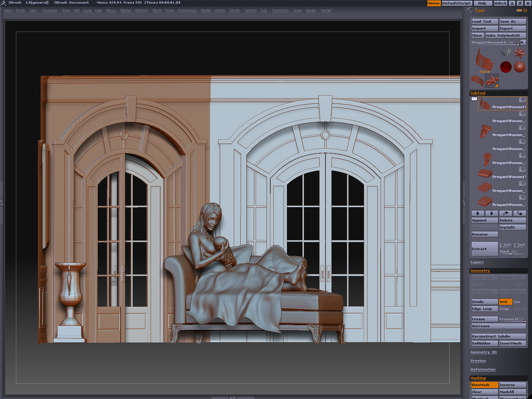Expand the Preview section
Viewport: 532px width, 399px height.
coord(478,360)
